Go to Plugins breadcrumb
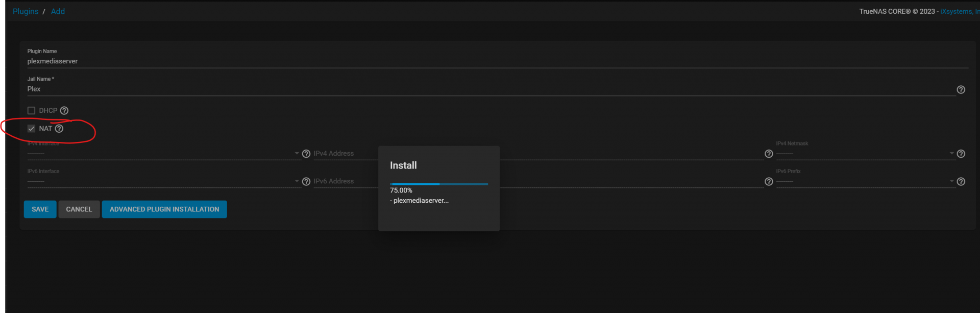The height and width of the screenshot is (313, 980). (26, 11)
